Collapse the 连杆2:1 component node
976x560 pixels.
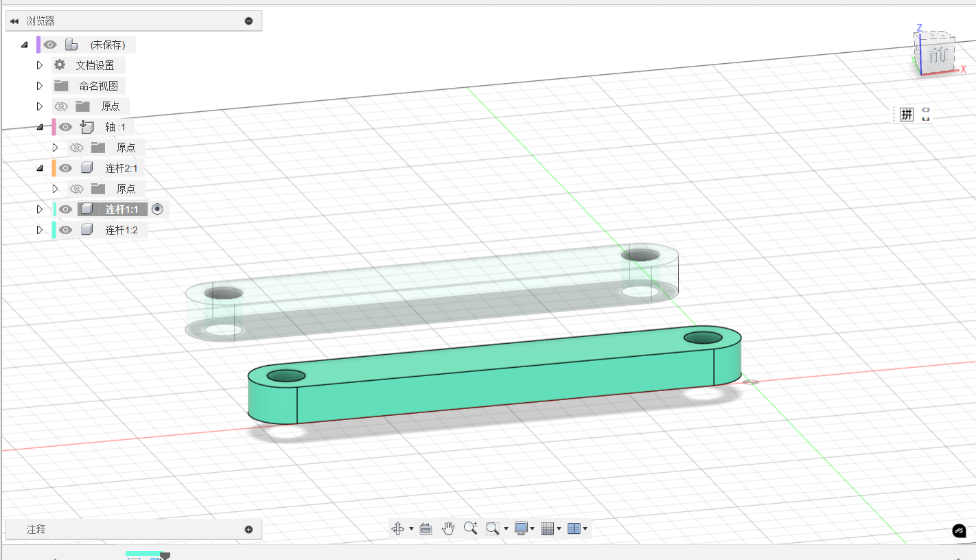pos(40,168)
